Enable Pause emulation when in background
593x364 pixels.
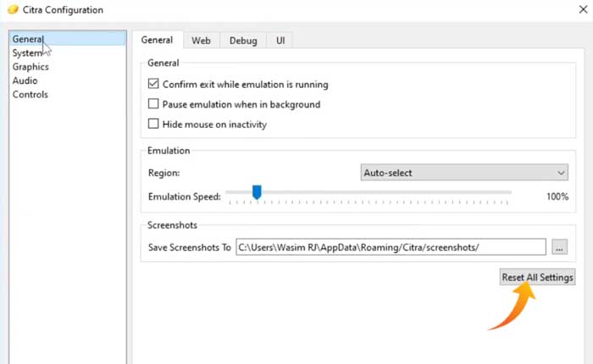click(153, 104)
